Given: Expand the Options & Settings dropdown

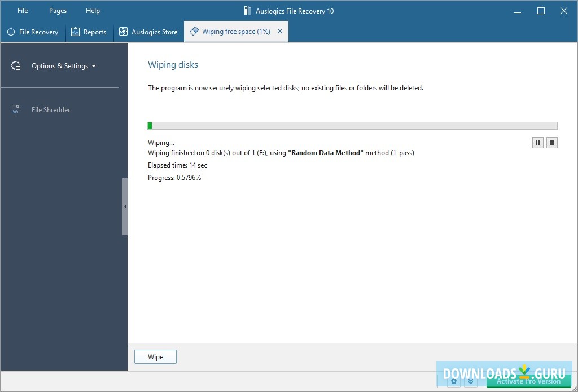Looking at the screenshot, I should 62,66.
